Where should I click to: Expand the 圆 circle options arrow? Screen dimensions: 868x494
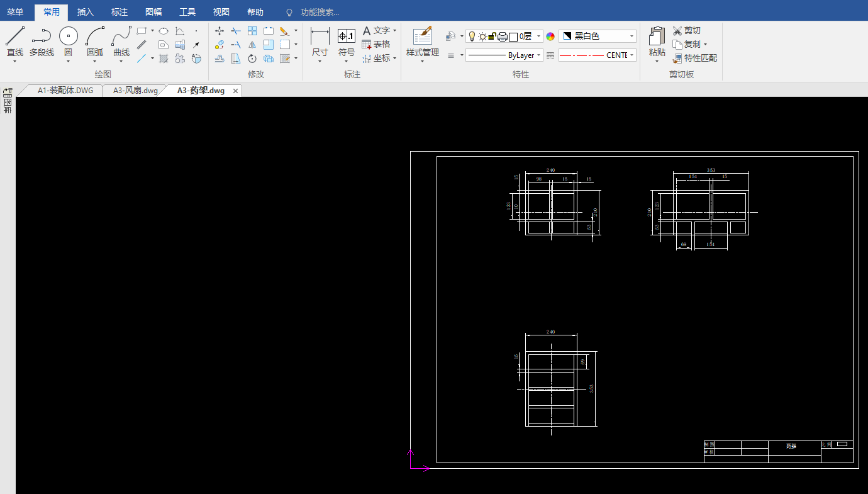[68, 62]
